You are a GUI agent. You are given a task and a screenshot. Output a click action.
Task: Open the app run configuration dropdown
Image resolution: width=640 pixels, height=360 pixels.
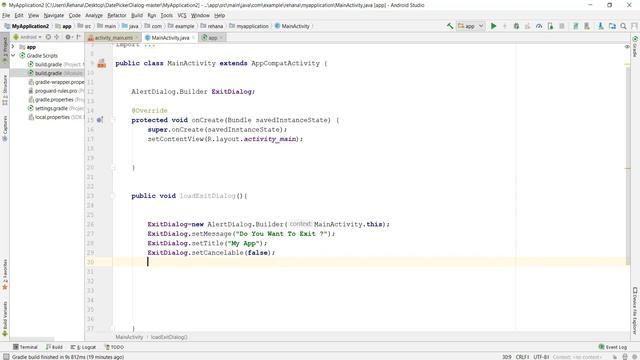(470, 26)
